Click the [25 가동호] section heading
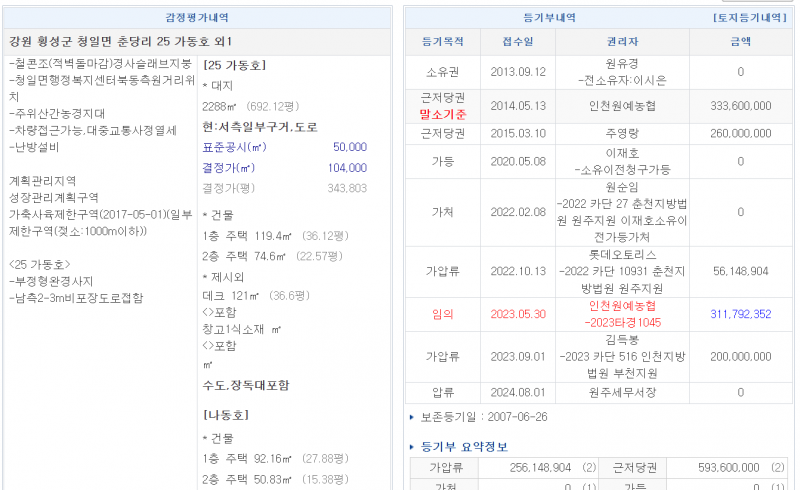The width and height of the screenshot is (800, 490). pyautogui.click(x=233, y=65)
